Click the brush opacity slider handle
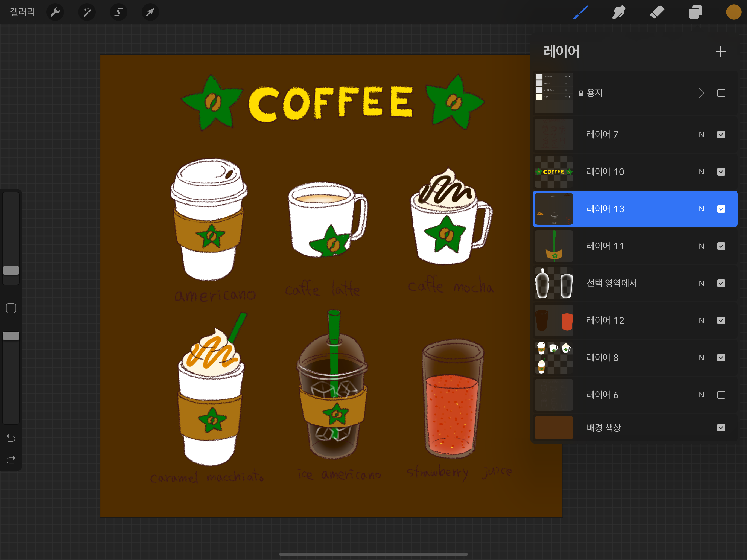The image size is (747, 560). (11, 336)
